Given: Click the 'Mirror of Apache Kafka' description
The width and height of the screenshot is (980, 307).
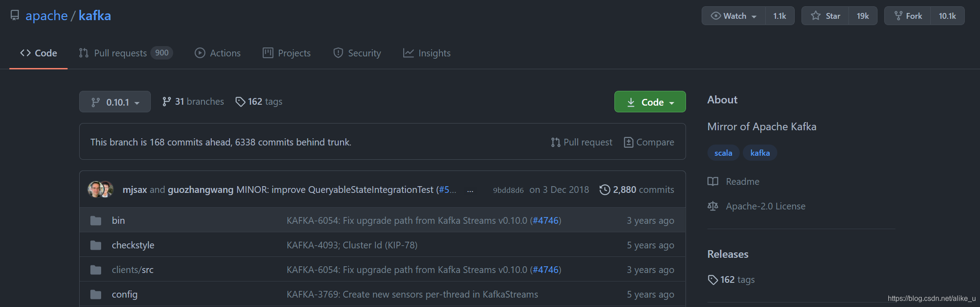Looking at the screenshot, I should point(762,127).
